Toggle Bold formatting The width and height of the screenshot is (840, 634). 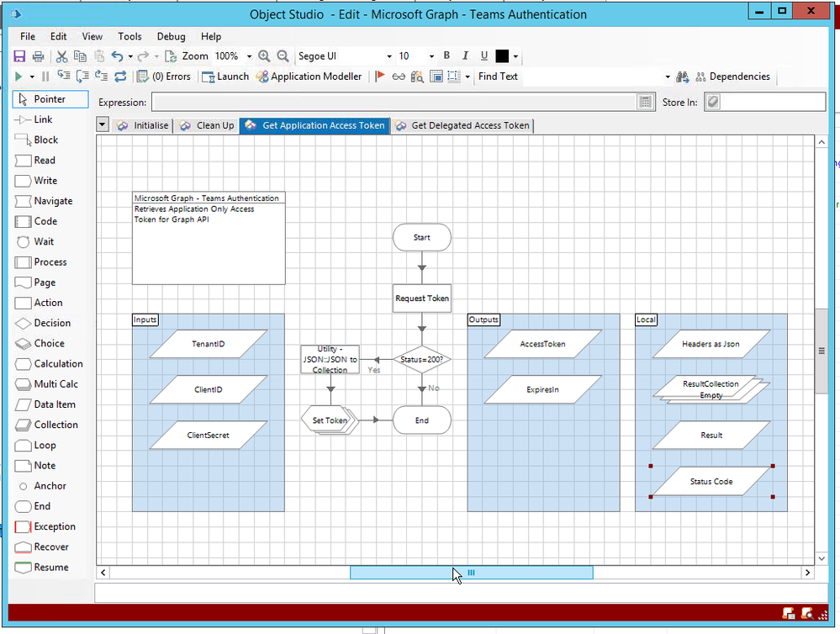tap(446, 55)
